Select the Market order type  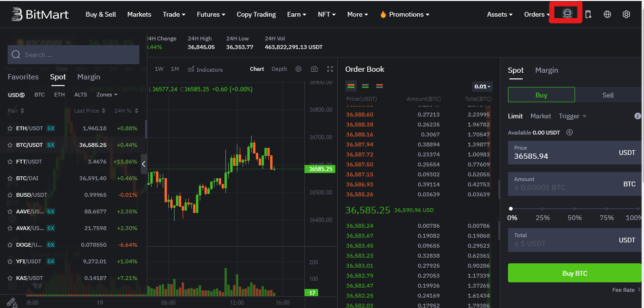pos(541,116)
